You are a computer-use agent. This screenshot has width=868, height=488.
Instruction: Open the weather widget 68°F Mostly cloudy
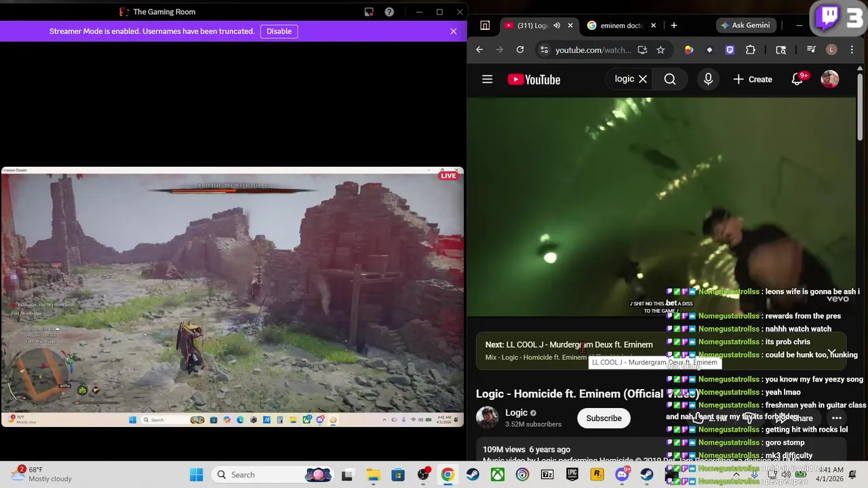coord(42,474)
